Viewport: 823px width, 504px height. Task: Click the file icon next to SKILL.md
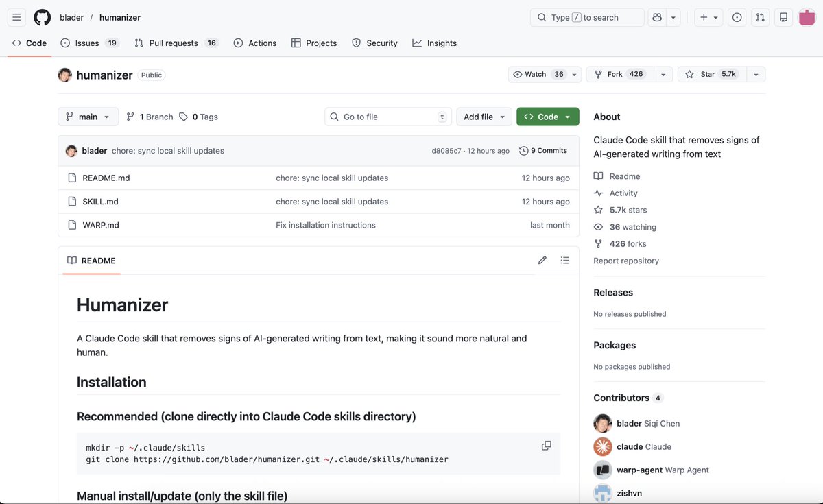pyautogui.click(x=72, y=202)
